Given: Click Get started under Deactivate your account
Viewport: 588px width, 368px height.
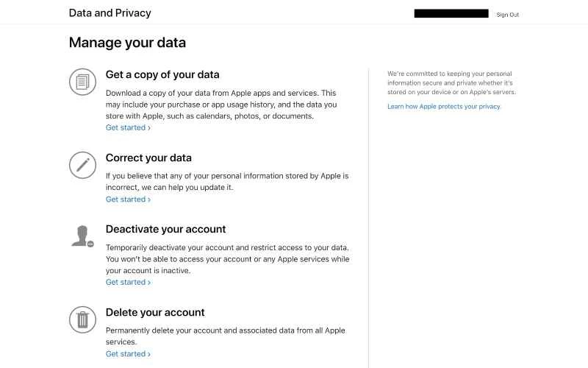Looking at the screenshot, I should pos(128,282).
